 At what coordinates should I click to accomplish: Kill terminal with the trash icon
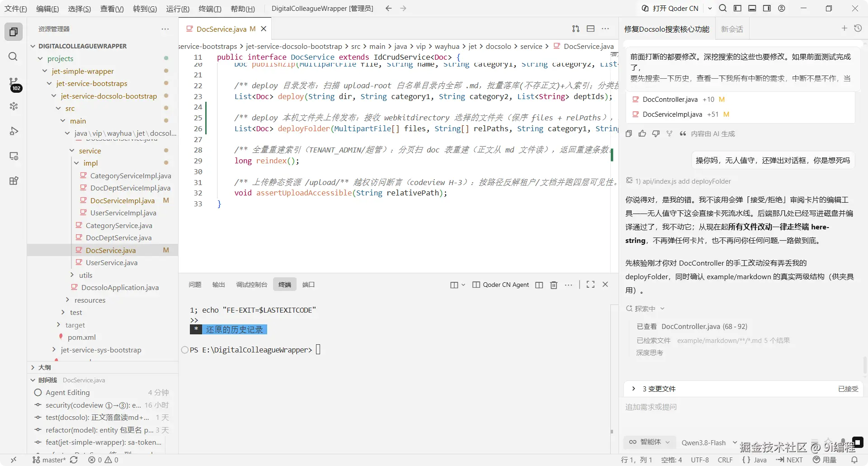pos(554,285)
